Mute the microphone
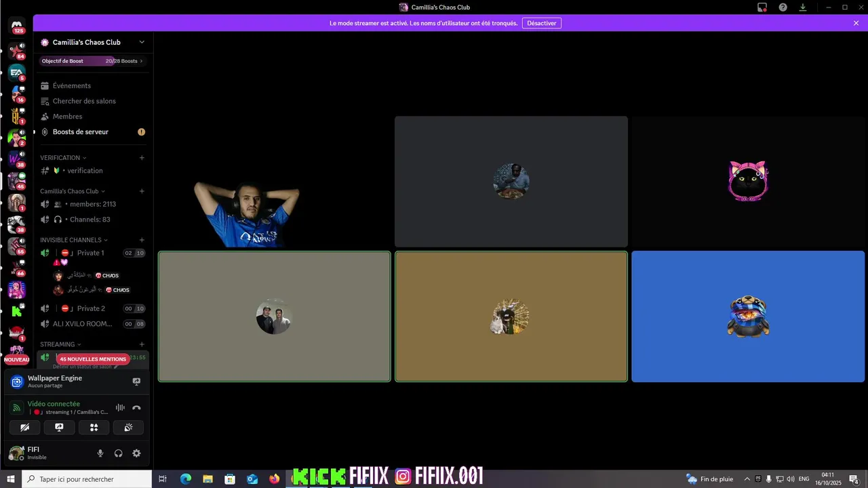This screenshot has width=868, height=488. coord(100,453)
